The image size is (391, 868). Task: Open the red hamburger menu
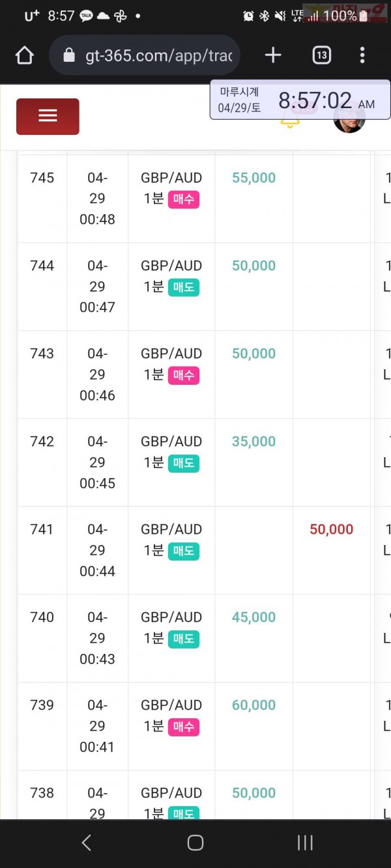48,117
